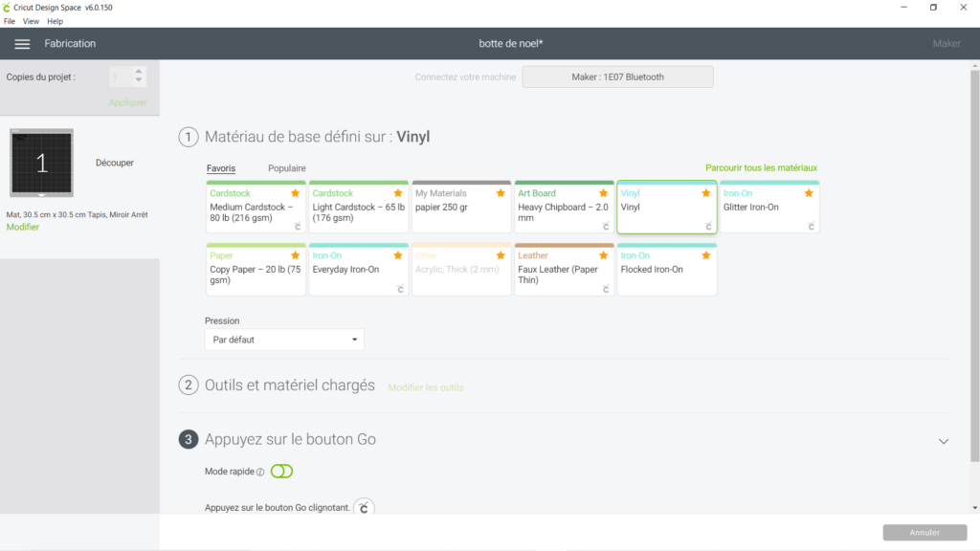Click Parcourir tous les matériaux link
980x551 pixels.
761,167
